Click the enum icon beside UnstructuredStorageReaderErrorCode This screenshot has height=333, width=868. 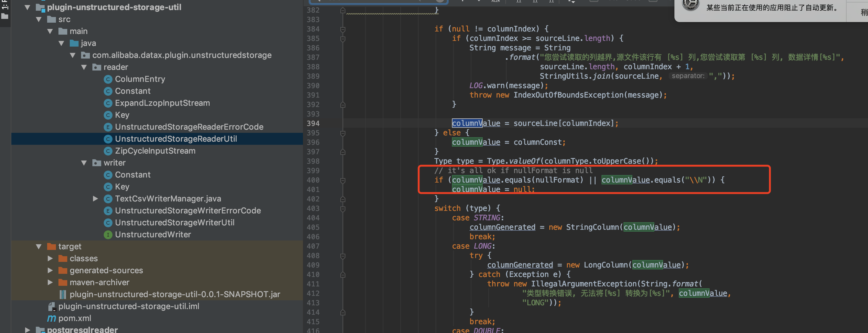108,127
